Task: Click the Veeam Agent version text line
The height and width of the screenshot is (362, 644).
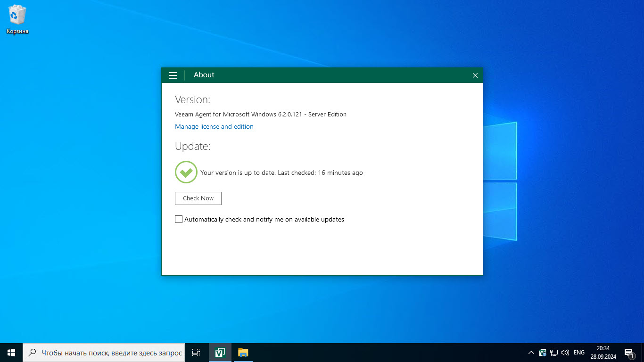Action: pyautogui.click(x=261, y=115)
